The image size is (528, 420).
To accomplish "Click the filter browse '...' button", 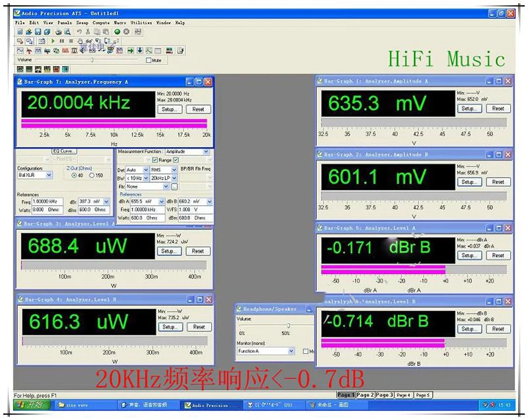I will pos(174,186).
